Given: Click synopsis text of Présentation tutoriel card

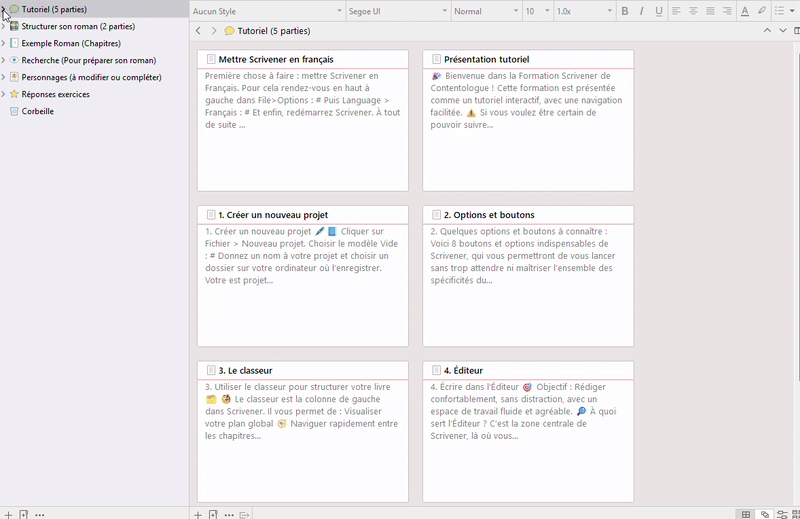Looking at the screenshot, I should point(526,100).
